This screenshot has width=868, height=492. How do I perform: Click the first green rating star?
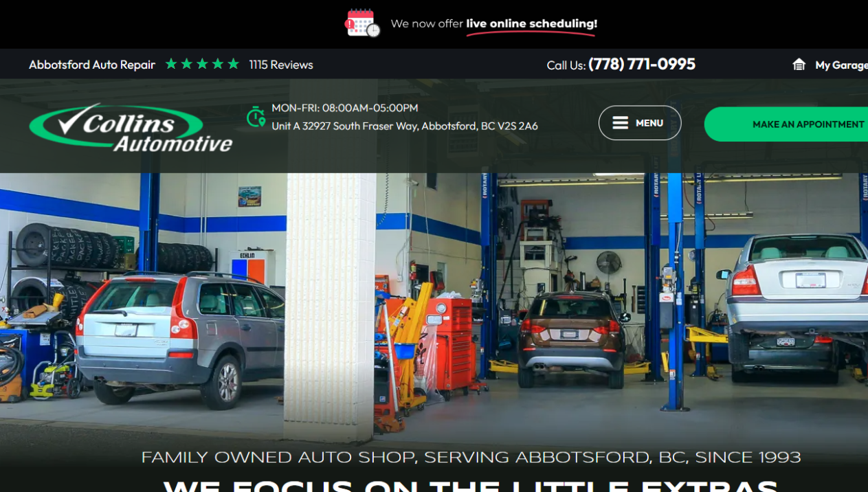coord(171,64)
